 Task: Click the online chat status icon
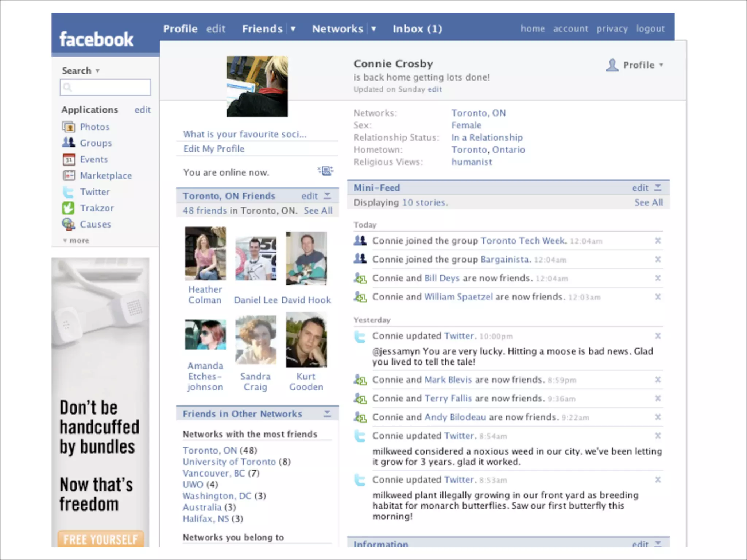click(325, 171)
